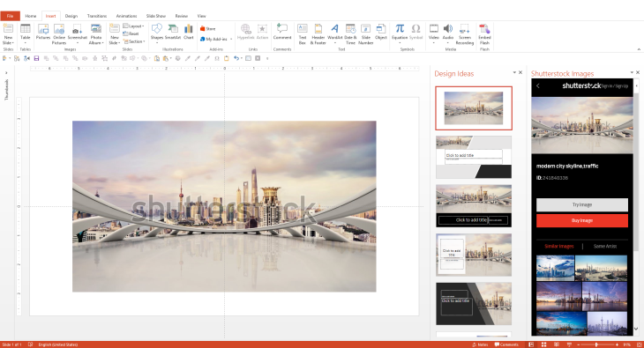Open the Section dropdown
The width and height of the screenshot is (644, 348).
(134, 41)
